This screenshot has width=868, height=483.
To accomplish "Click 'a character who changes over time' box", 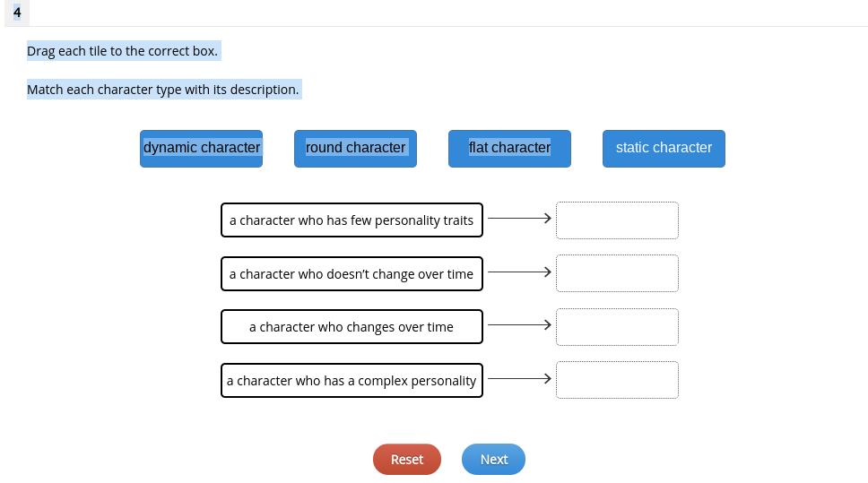I will click(x=352, y=327).
